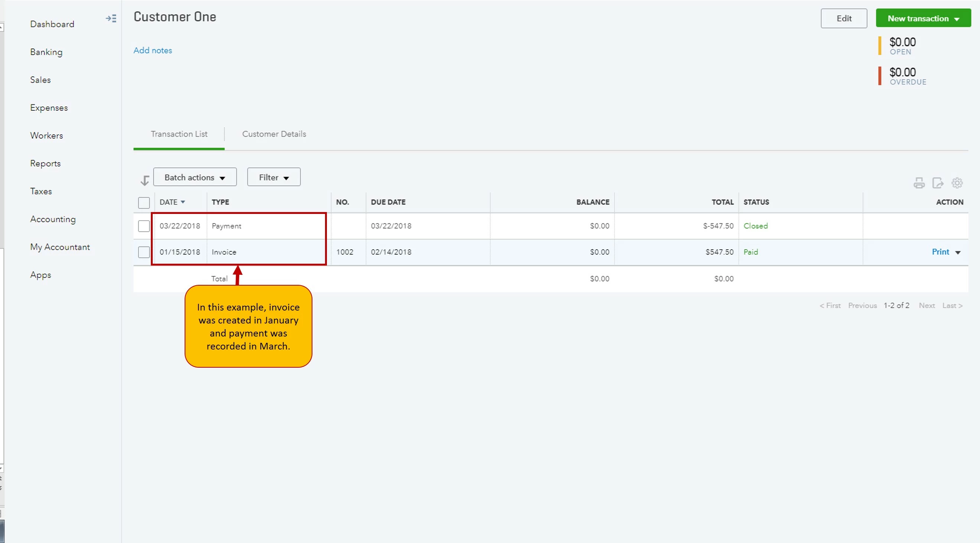This screenshot has height=543, width=980.
Task: Check the Invoice 1002 row checkbox
Action: [144, 252]
